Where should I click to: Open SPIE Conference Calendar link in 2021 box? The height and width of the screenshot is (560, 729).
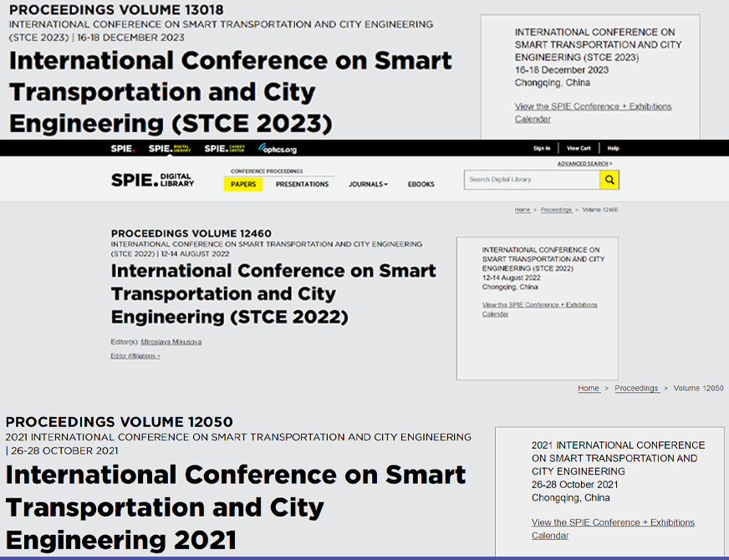tap(613, 529)
